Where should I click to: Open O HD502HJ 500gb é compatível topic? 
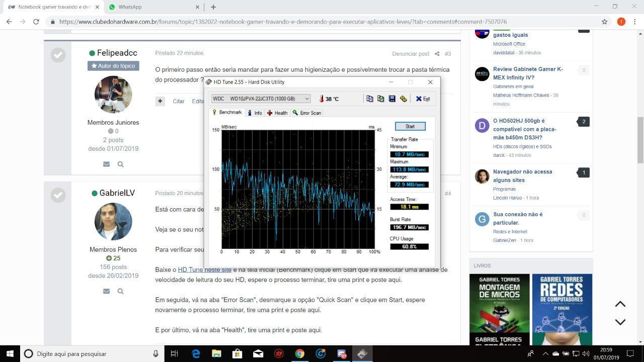pyautogui.click(x=525, y=129)
